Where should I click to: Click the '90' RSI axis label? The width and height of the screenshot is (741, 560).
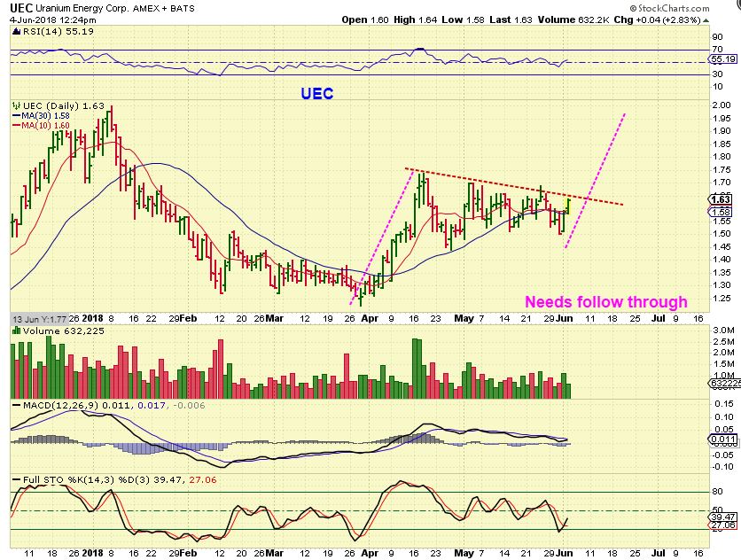click(717, 37)
